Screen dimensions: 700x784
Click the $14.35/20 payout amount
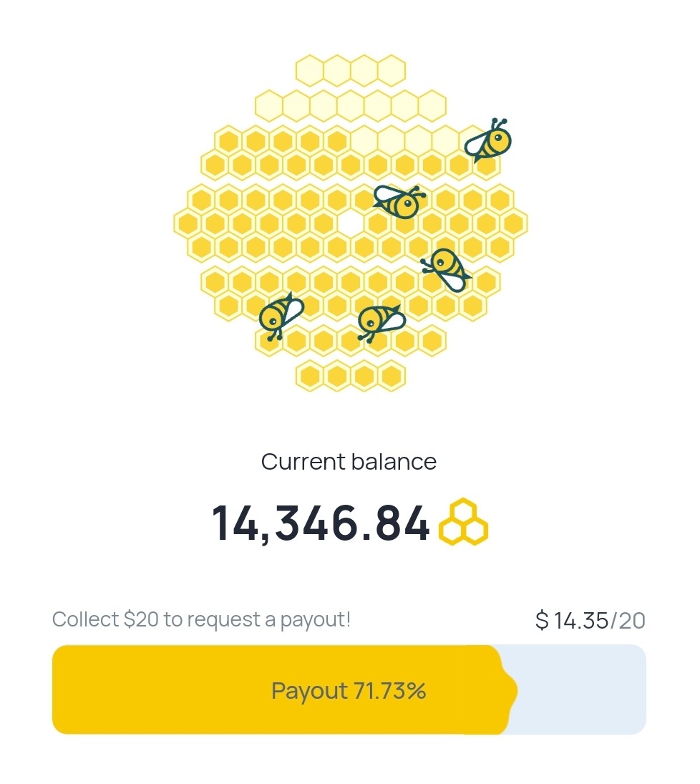tap(590, 621)
